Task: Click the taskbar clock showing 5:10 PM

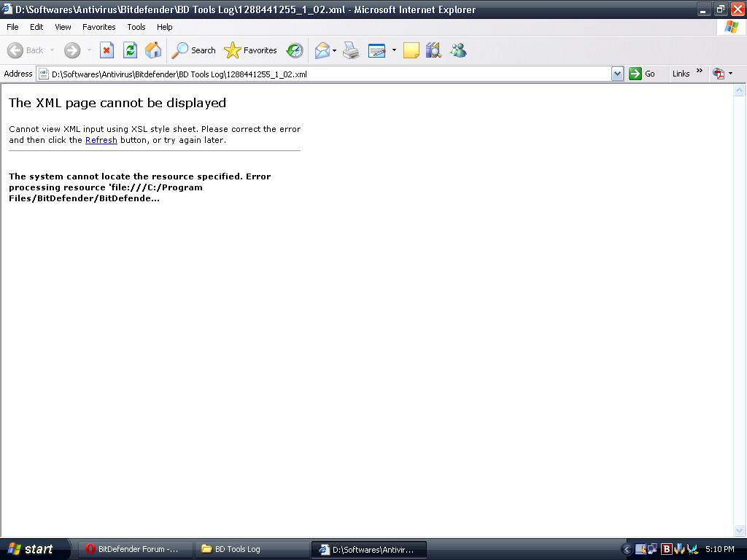Action: (x=719, y=549)
